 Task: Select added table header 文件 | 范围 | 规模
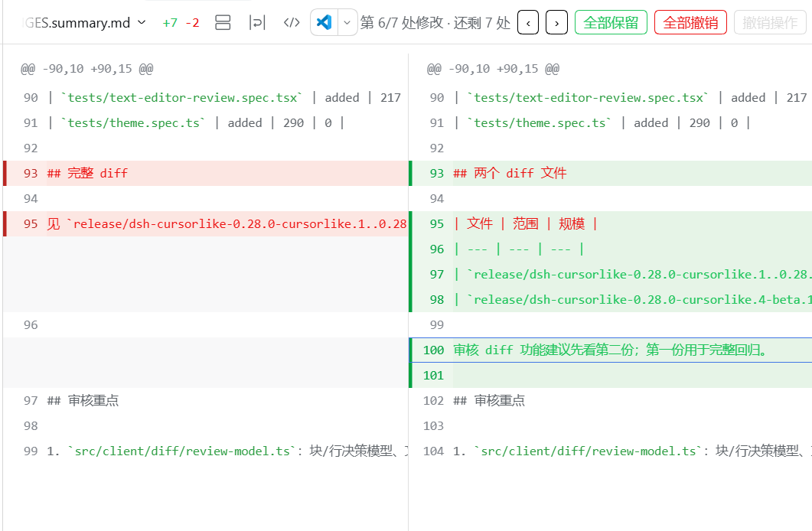point(611,223)
